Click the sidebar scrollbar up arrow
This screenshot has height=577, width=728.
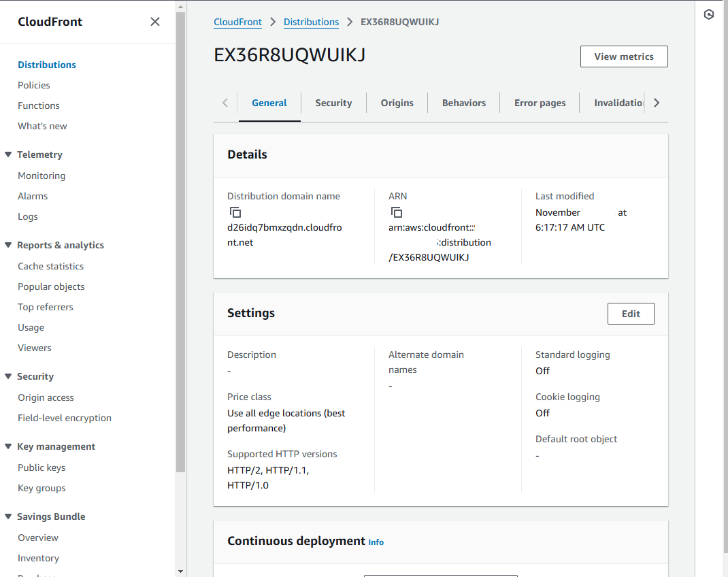click(x=179, y=6)
